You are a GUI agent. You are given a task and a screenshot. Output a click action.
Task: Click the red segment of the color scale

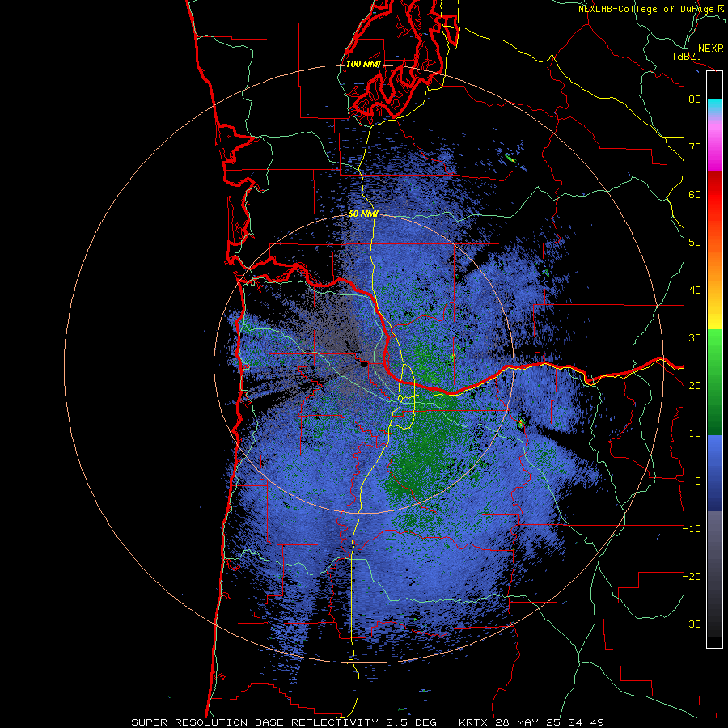[714, 195]
